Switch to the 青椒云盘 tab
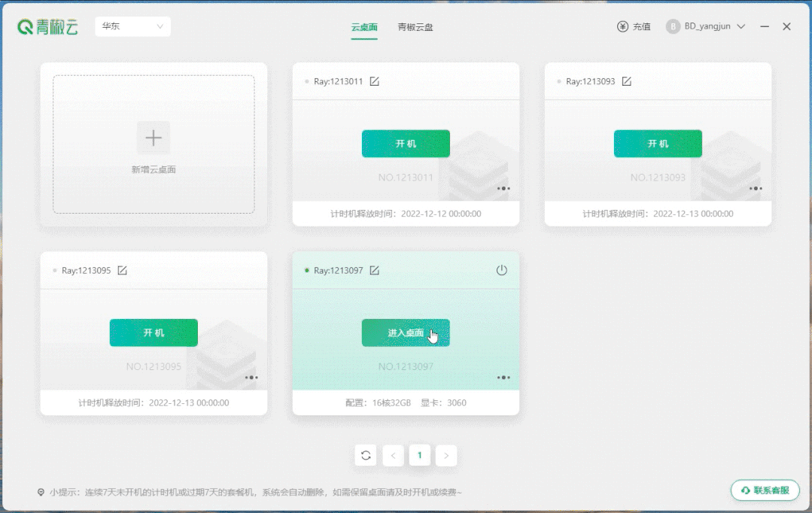This screenshot has width=812, height=513. 415,27
